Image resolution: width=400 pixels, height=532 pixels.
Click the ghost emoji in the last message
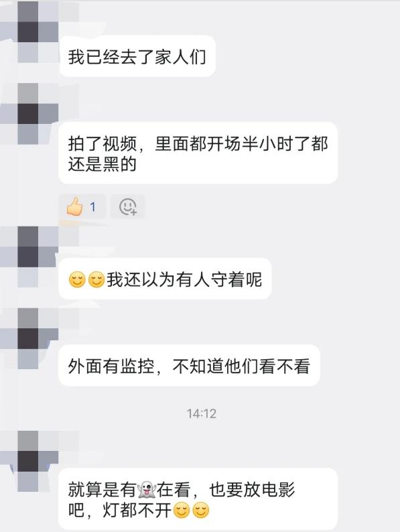146,489
